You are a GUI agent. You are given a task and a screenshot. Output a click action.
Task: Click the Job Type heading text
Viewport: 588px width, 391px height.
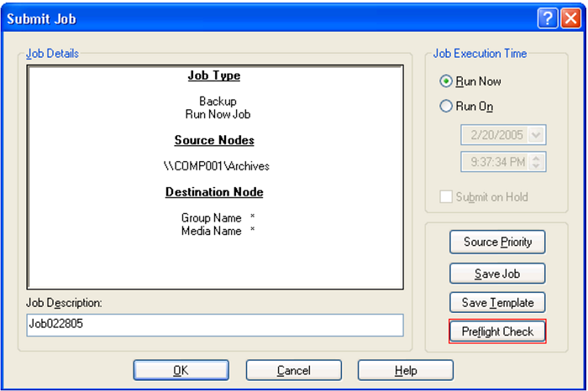(x=214, y=76)
